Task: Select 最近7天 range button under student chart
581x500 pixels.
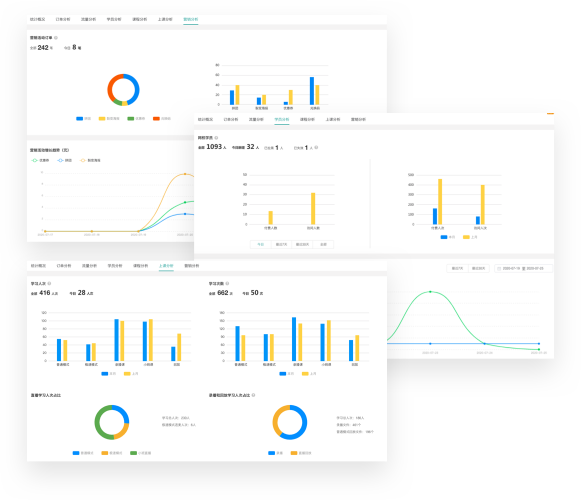Action: (x=282, y=245)
